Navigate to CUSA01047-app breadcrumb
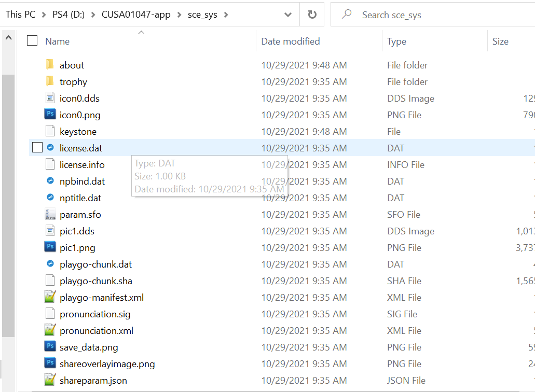Screen dimensions: 535x392 (x=136, y=15)
